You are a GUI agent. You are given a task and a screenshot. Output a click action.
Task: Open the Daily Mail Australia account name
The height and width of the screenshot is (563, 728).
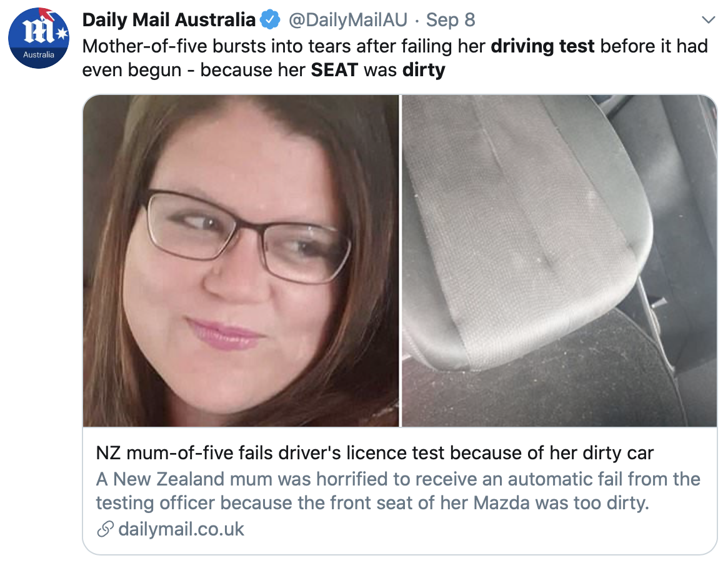coord(169,19)
